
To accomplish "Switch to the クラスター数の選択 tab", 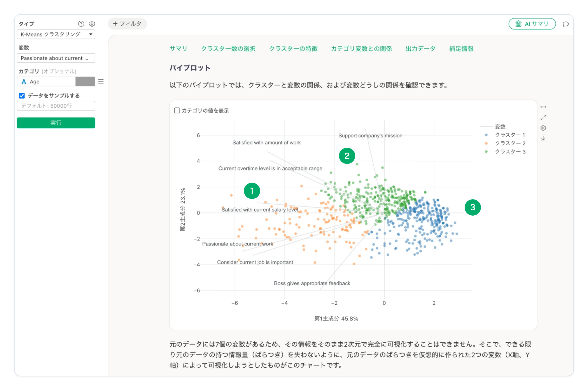I will (228, 49).
